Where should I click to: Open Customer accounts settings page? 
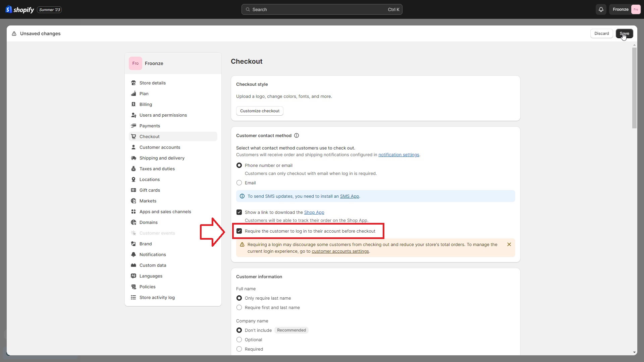tap(173, 147)
